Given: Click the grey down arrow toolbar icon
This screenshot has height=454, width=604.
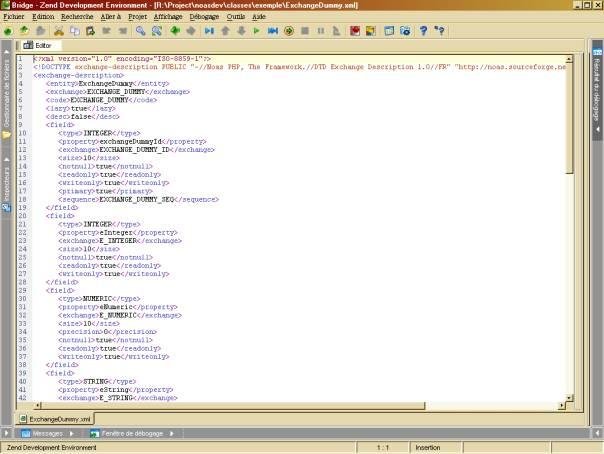Looking at the screenshot, I should point(241,31).
